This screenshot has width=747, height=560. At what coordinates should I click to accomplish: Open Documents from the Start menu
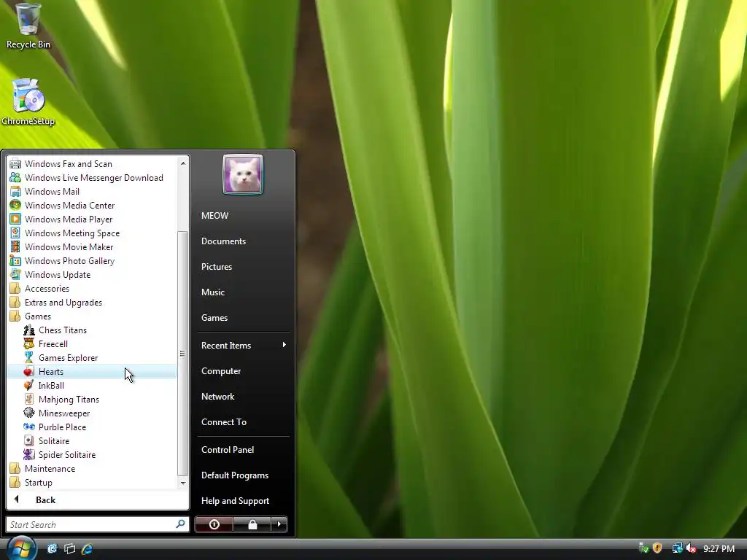223,241
